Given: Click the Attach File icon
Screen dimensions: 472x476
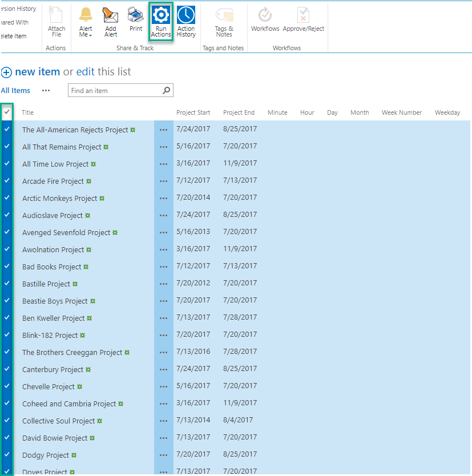Looking at the screenshot, I should 56,15.
